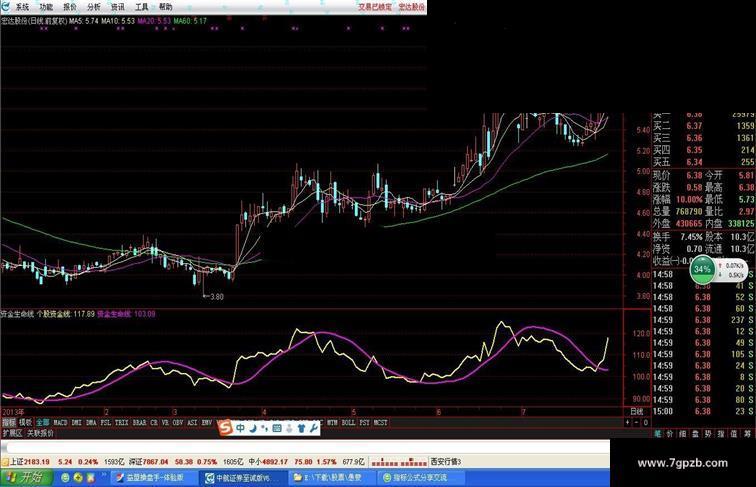Click the 扩展区 tab

pyautogui.click(x=12, y=433)
